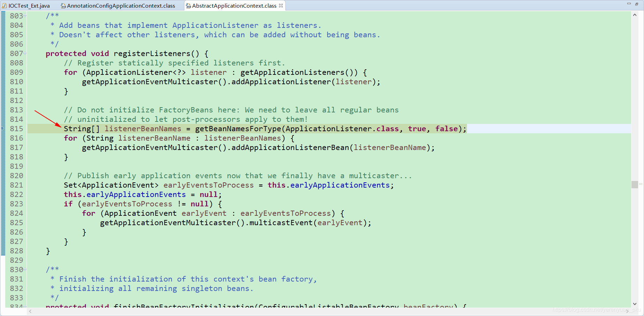Viewport: 644px width, 316px height.
Task: Click the horizontal scrollbar left arrow
Action: click(x=30, y=311)
